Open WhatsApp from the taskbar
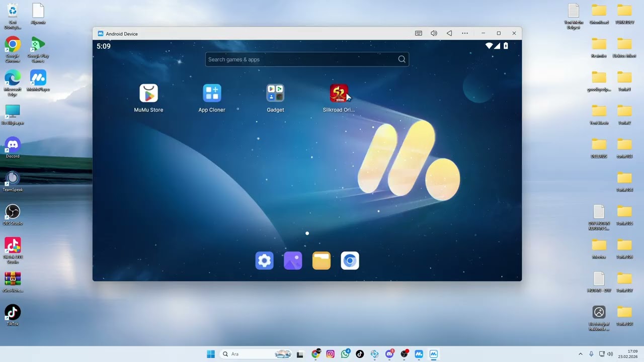Viewport: 644px width, 362px height. [x=345, y=354]
